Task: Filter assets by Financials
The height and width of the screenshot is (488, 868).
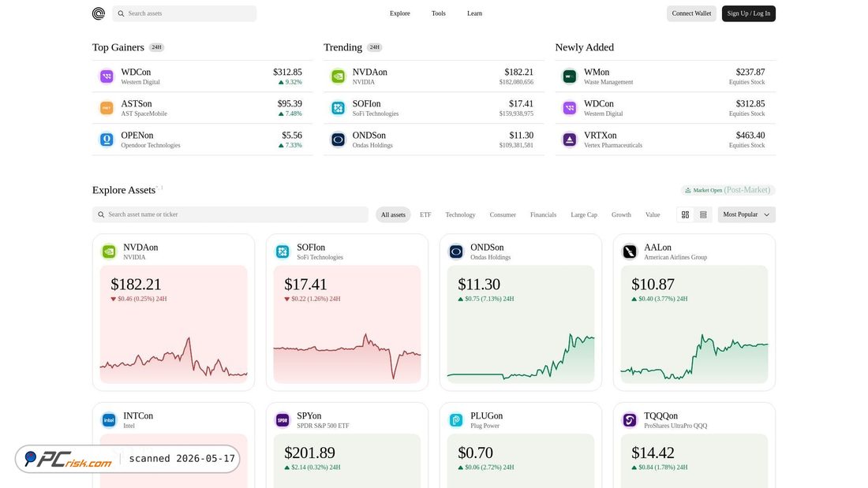Action: pos(543,214)
